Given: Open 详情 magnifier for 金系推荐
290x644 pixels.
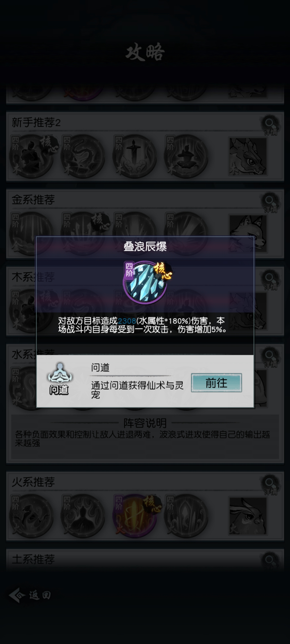Looking at the screenshot, I should (270, 203).
